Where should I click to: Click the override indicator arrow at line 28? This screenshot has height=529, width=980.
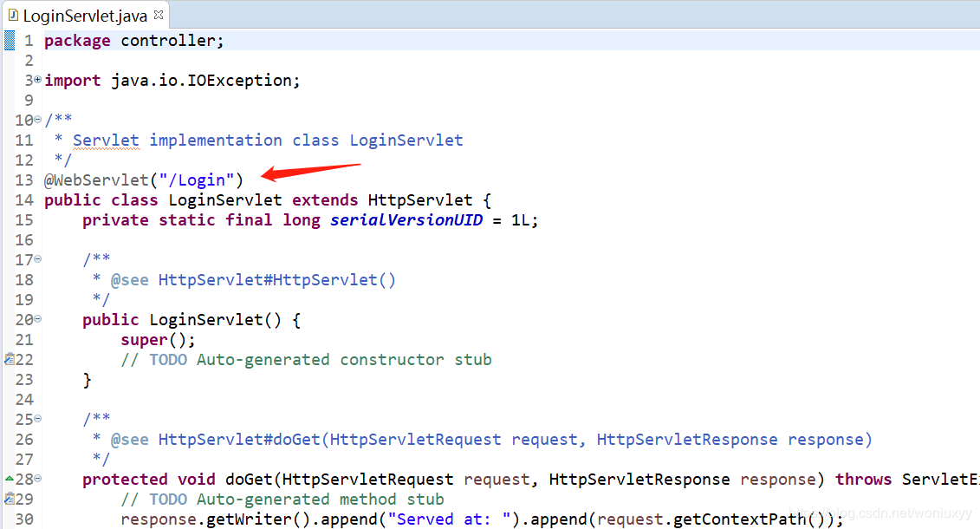point(10,479)
